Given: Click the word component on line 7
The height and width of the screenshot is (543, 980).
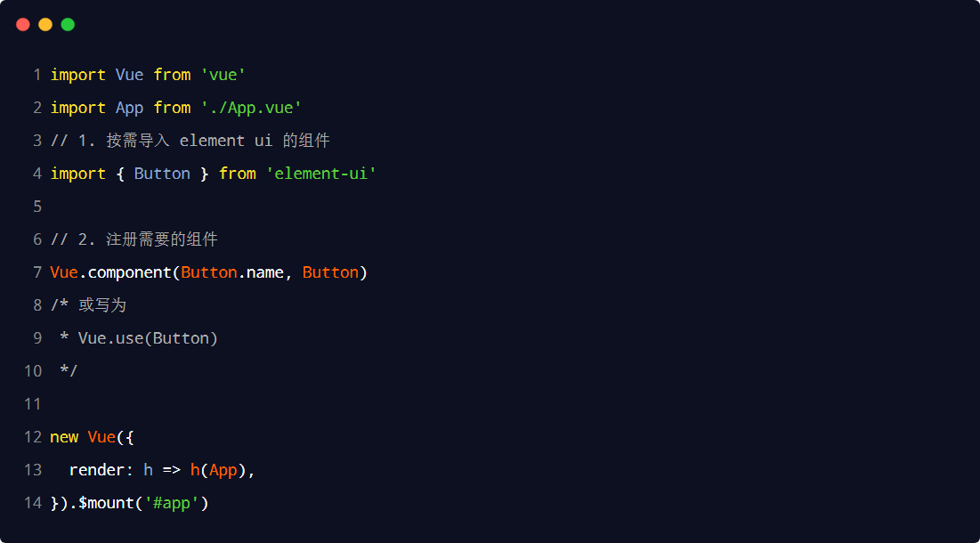Looking at the screenshot, I should pyautogui.click(x=129, y=273).
